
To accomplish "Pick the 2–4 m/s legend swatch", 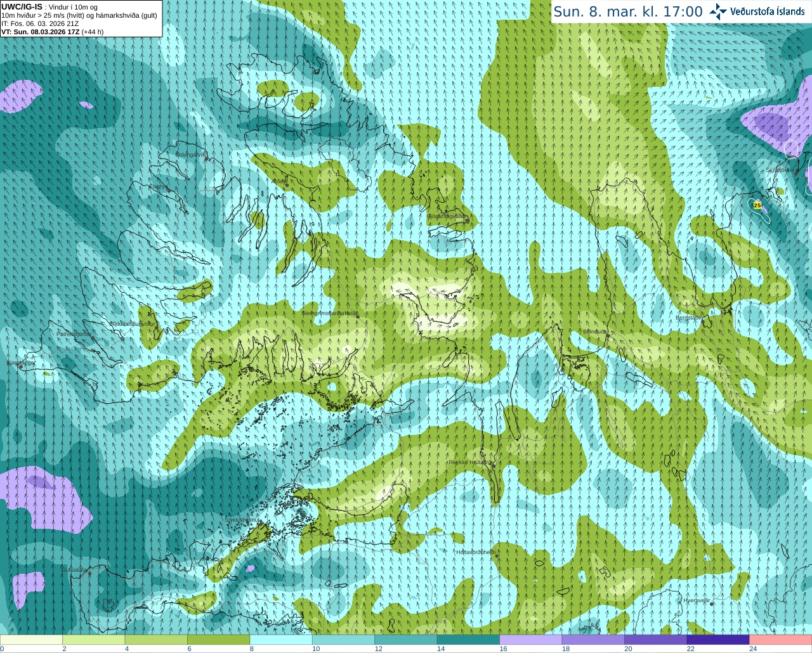I will click(x=93, y=640).
